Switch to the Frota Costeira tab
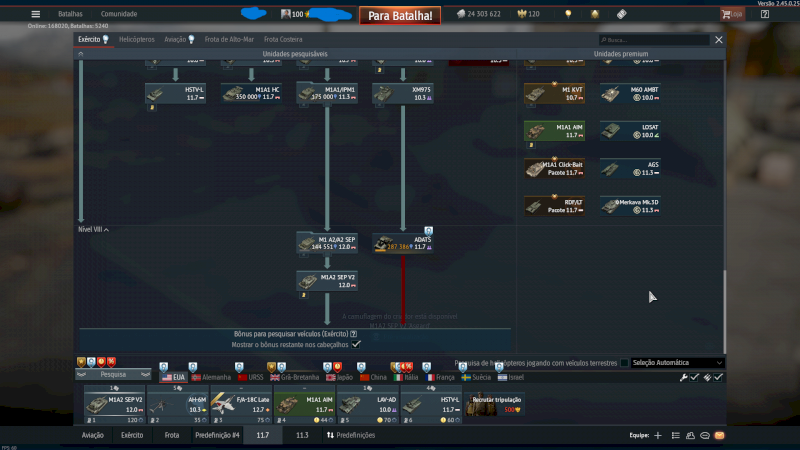 [283, 39]
